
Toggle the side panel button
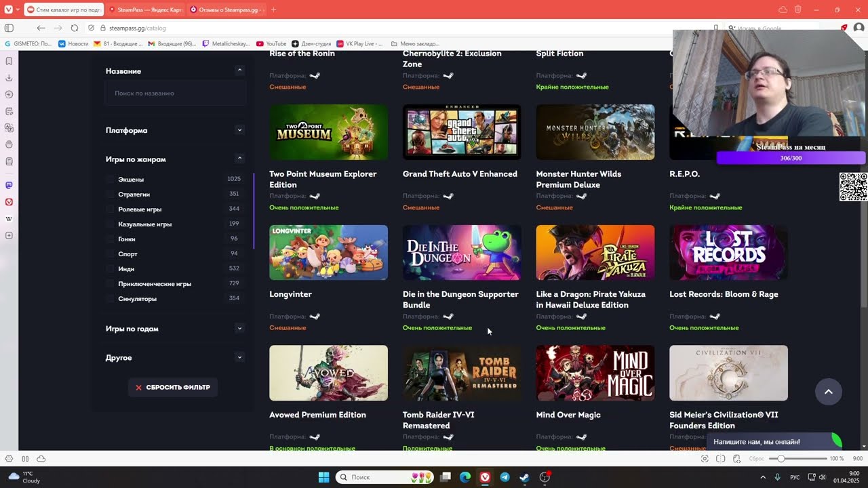9,28
